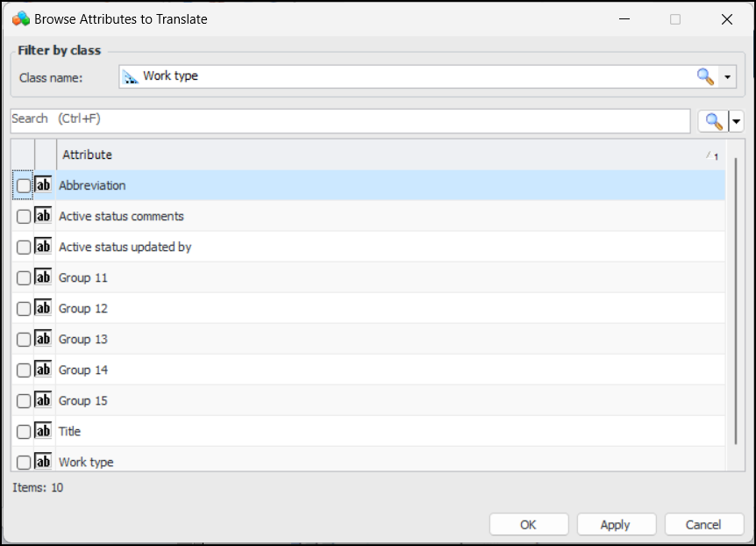Check the Abbreviation attribute checkbox
This screenshot has height=546, width=756.
coord(24,186)
